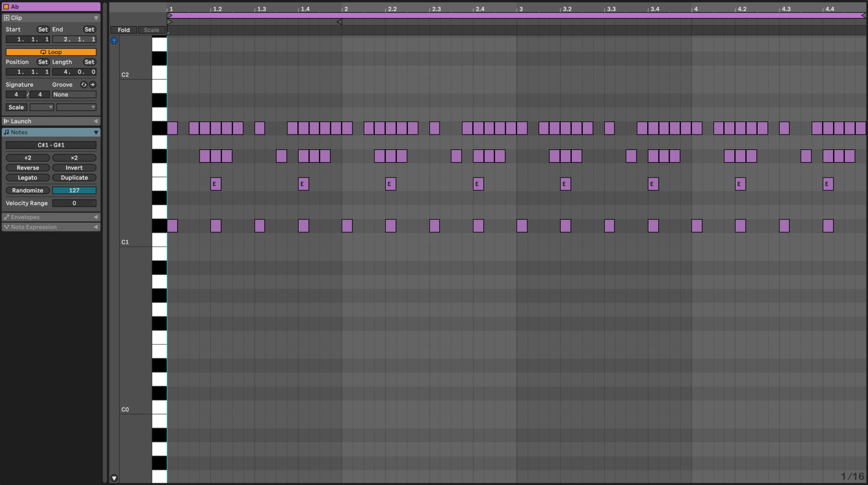This screenshot has height=485, width=868.
Task: Click the Start time field showing 1.1.1
Action: (28, 39)
